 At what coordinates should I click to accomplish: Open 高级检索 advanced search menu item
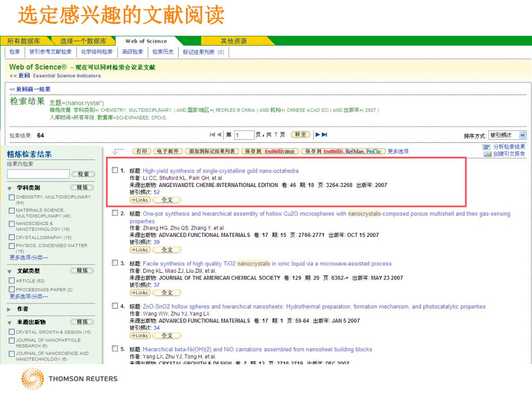[132, 52]
